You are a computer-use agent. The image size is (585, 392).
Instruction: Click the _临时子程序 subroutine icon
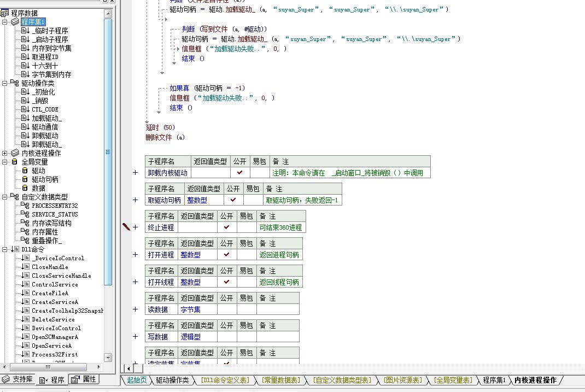point(25,31)
